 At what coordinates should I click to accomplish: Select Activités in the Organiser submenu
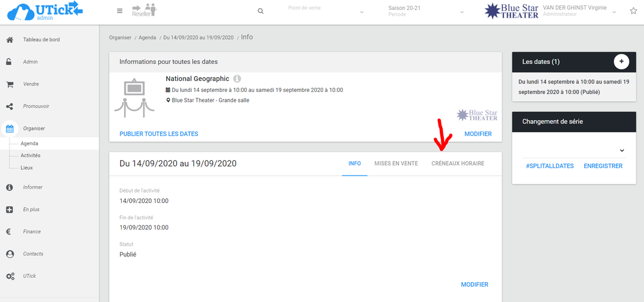pos(30,156)
